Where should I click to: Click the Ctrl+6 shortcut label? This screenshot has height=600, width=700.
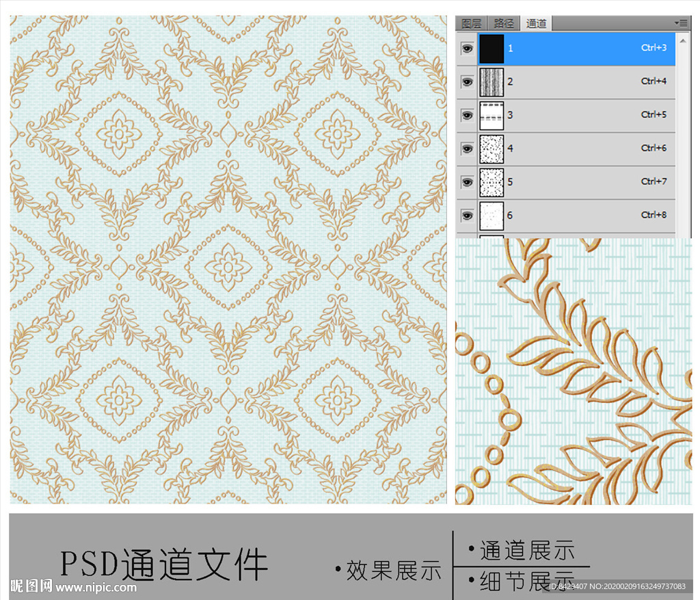click(654, 148)
